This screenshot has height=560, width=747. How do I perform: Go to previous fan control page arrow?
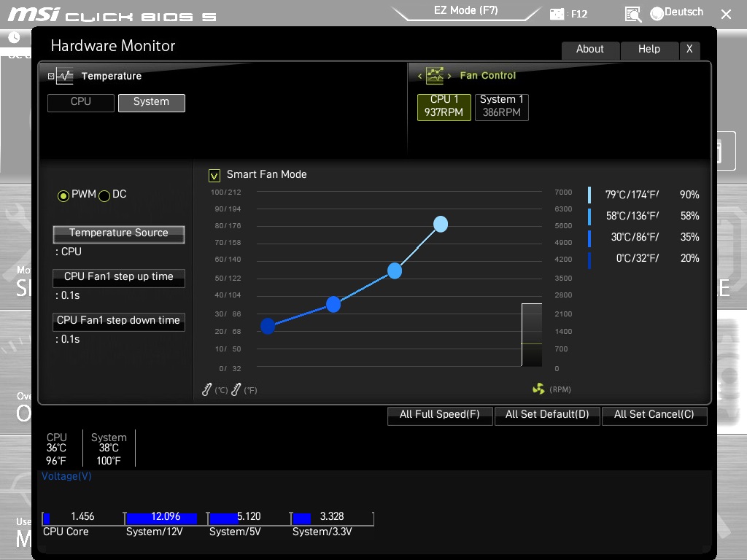coord(419,76)
